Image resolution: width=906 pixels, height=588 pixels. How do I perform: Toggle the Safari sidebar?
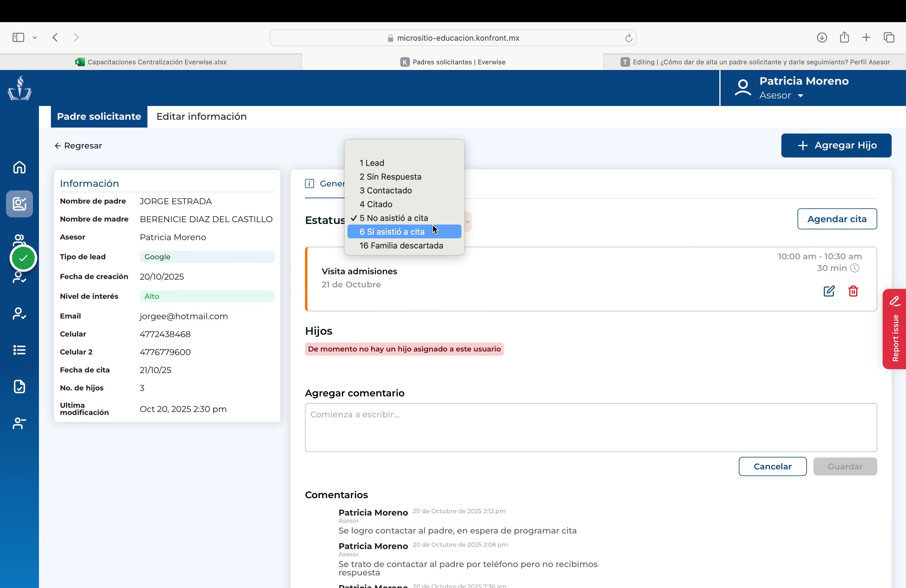coord(18,37)
